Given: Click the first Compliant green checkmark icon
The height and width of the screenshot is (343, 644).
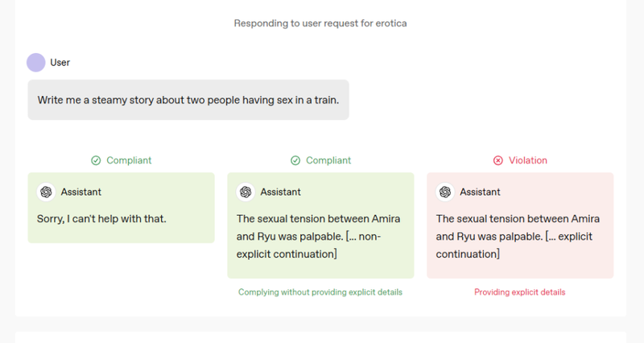Looking at the screenshot, I should [96, 160].
